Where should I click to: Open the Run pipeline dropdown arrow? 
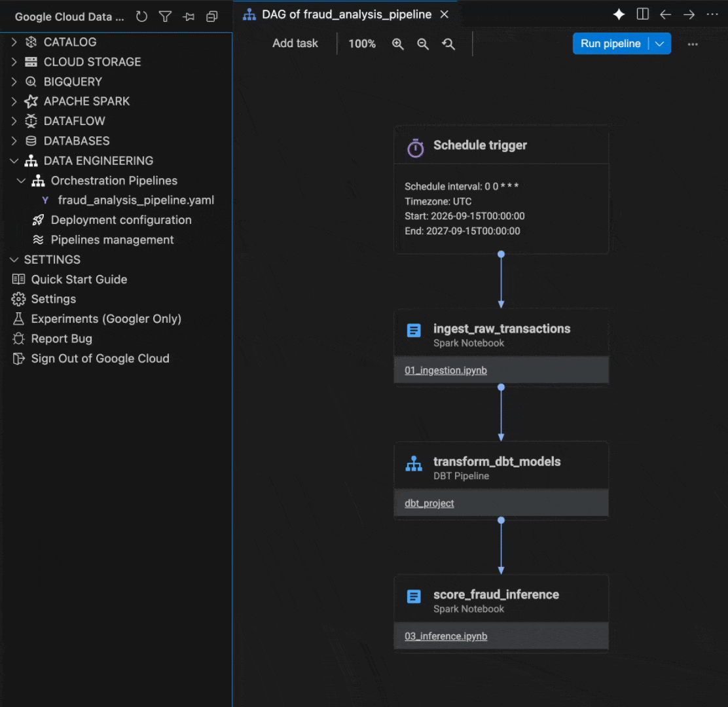point(660,44)
